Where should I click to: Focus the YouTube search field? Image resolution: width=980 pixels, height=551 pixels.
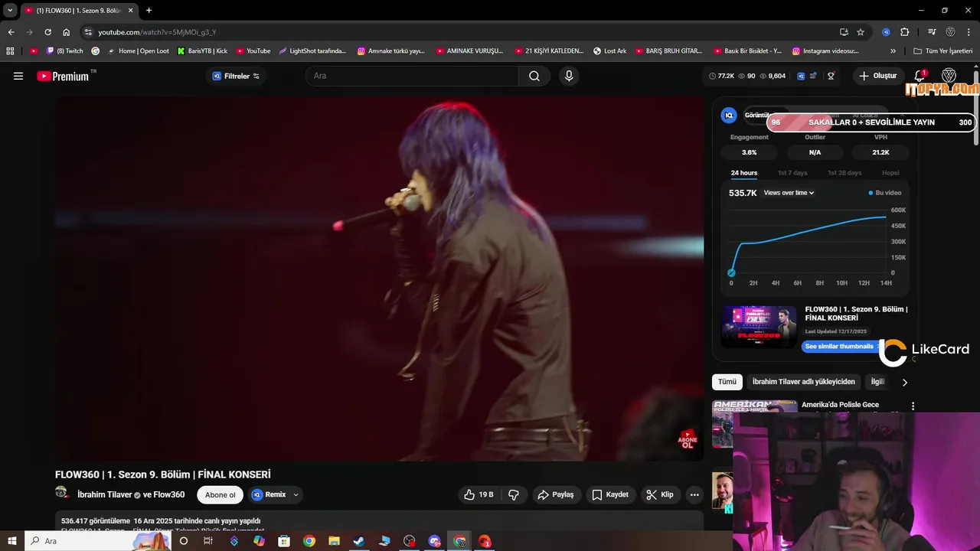(413, 76)
